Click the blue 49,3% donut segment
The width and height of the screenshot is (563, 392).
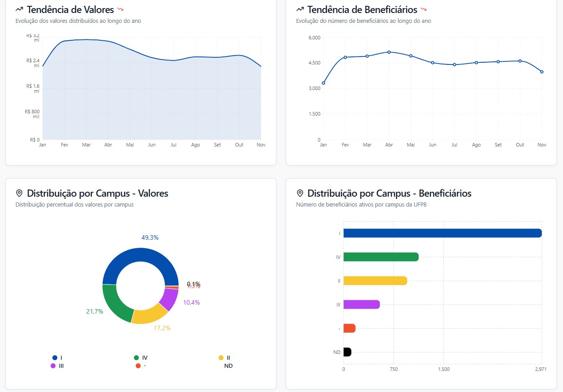pos(140,256)
